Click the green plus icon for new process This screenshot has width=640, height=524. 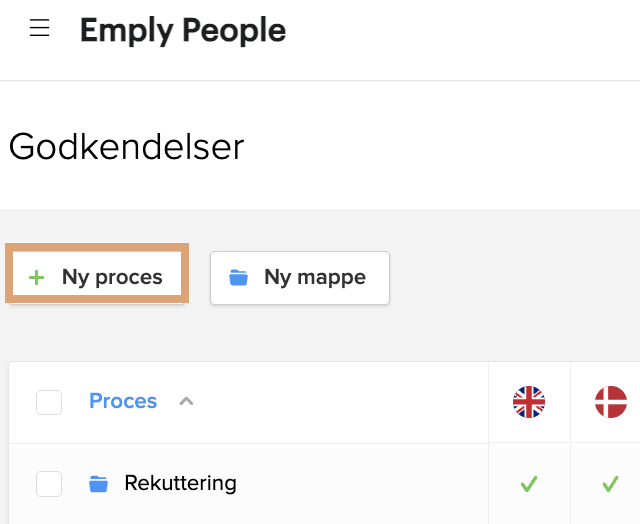[x=36, y=278]
